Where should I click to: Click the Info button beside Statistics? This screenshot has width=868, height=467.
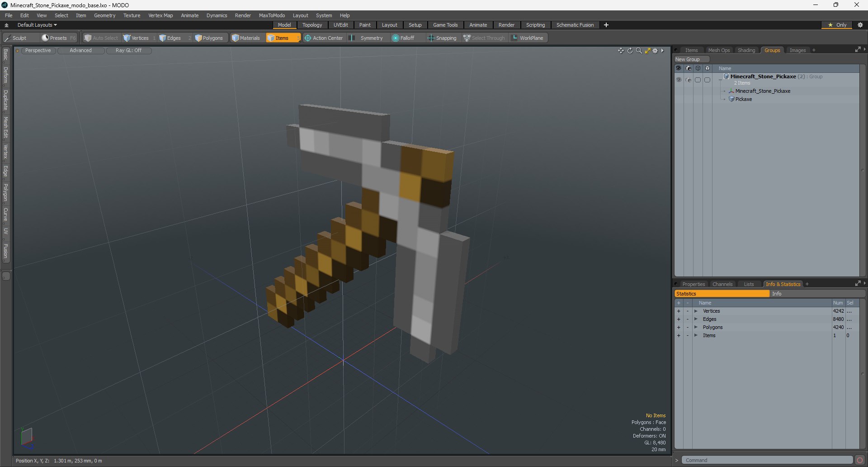[x=817, y=294]
